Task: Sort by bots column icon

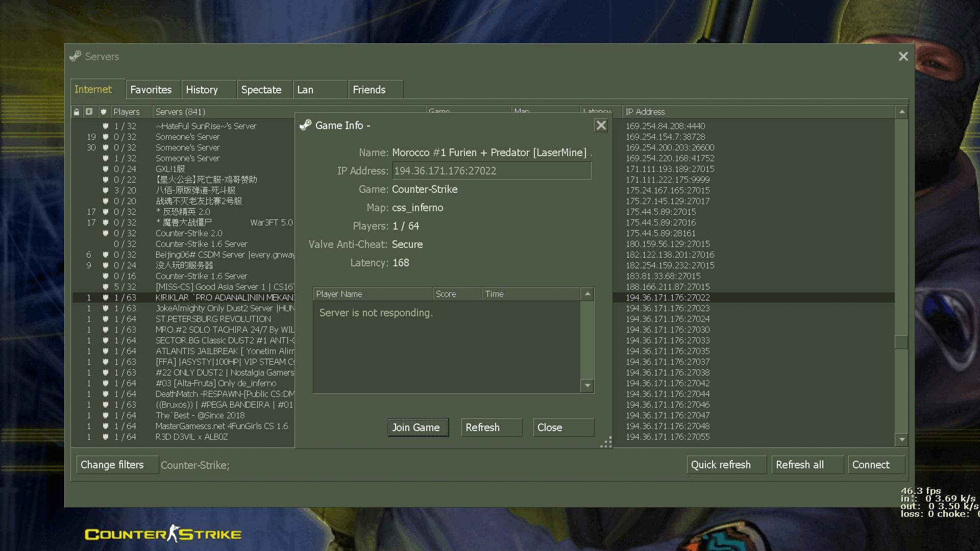Action: [89, 112]
